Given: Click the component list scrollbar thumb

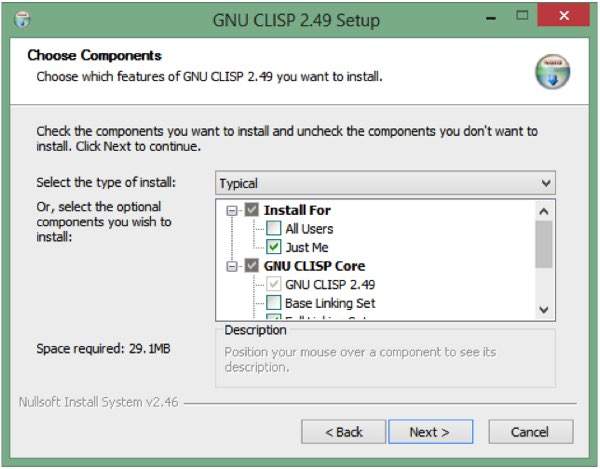Looking at the screenshot, I should coord(544,245).
